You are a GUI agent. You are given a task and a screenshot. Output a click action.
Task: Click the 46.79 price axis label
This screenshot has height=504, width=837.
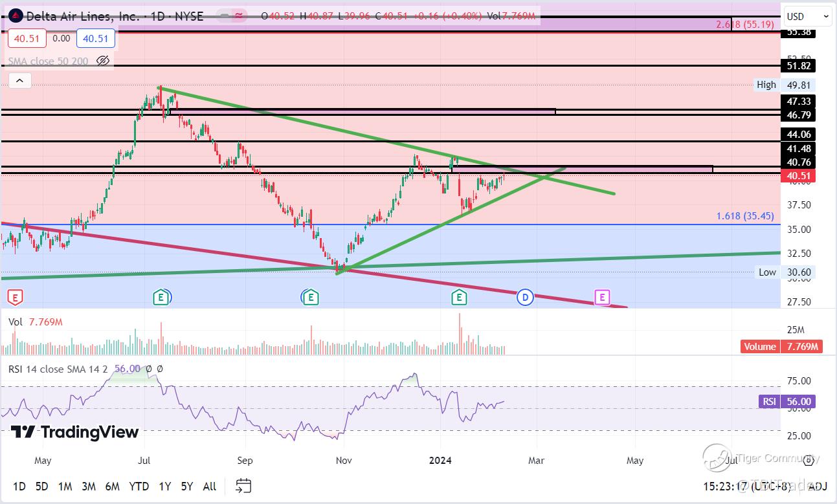coord(797,115)
